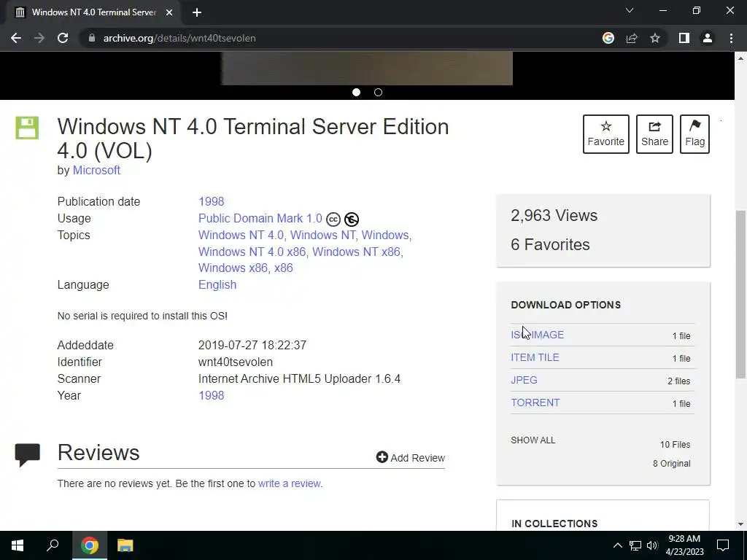
Task: Download the ITEM TILE file
Action: pos(535,357)
